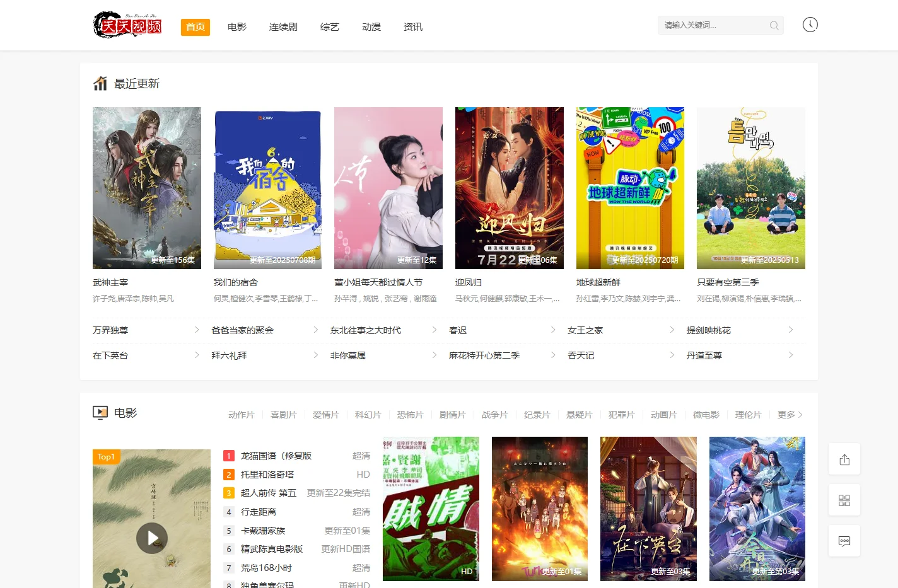The image size is (898, 588).
Task: Click the arrow next to 拜六礼拜
Action: pyautogui.click(x=316, y=355)
